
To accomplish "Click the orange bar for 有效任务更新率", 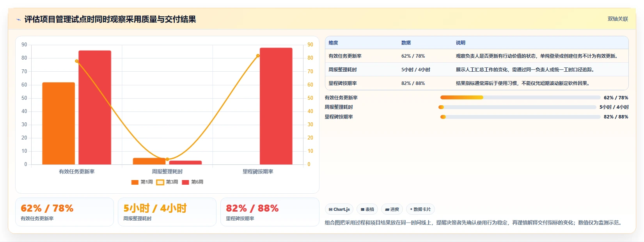I will [59, 124].
